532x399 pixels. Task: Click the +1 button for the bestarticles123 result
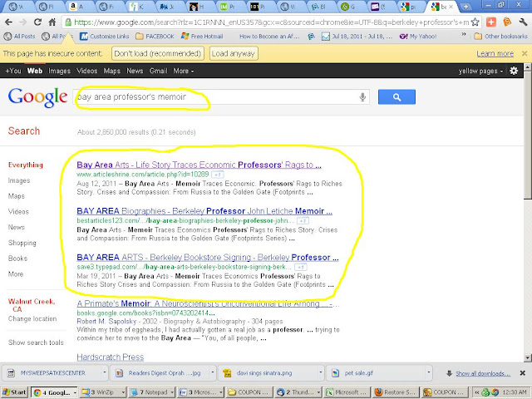point(303,221)
